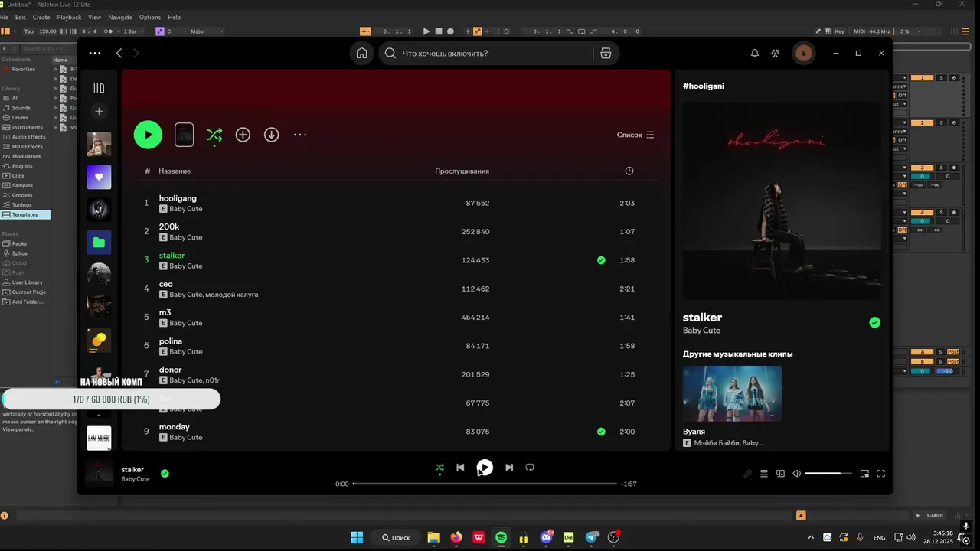This screenshot has width=980, height=551.
Task: Open Ableton root note C dropdown
Action: coord(175,31)
